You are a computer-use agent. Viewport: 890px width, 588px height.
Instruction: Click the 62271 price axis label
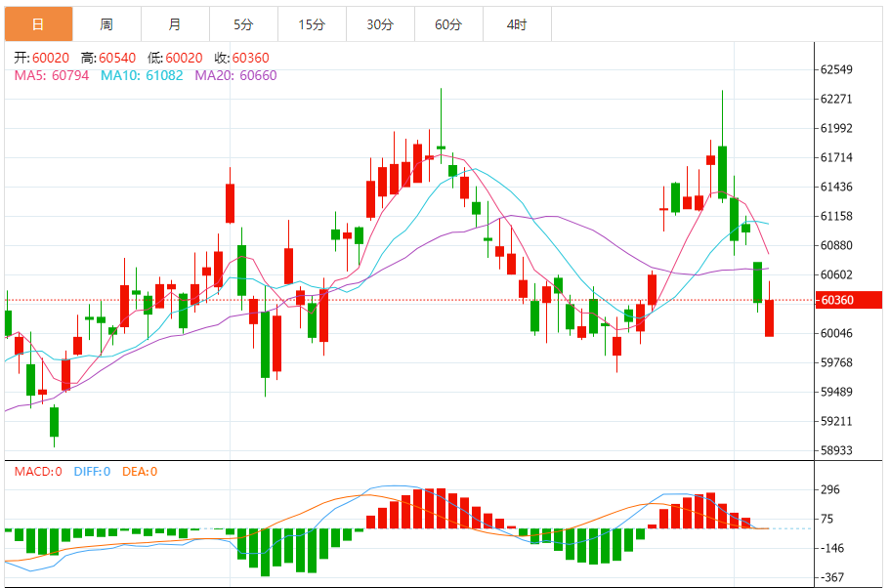[x=836, y=99]
